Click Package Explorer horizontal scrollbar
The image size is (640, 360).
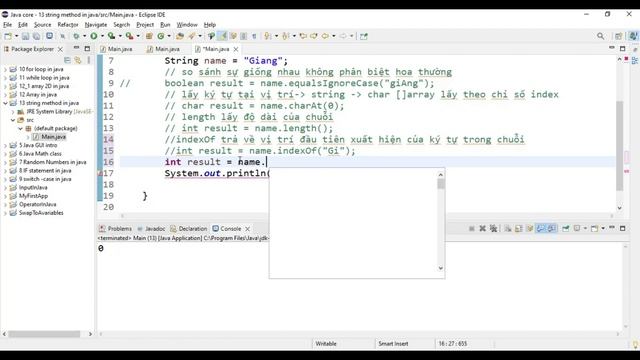(44, 334)
